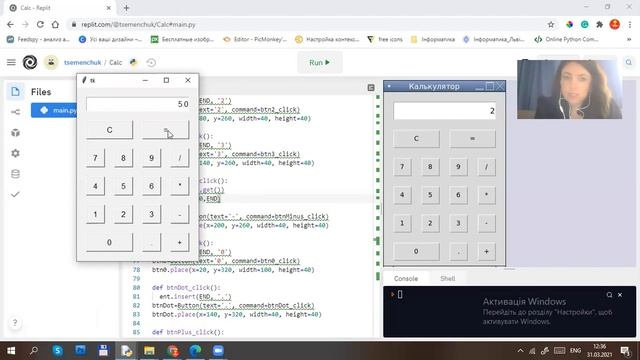
Task: Open the Editor - PicMonkey bookmark
Action: (255, 39)
